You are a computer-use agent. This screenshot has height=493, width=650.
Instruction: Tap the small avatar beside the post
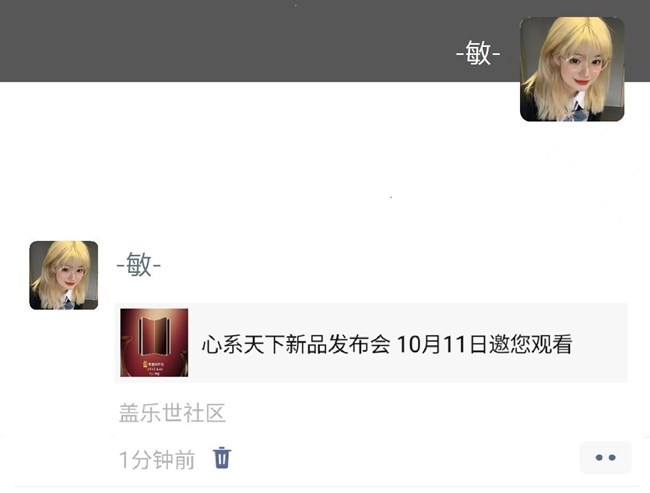pyautogui.click(x=64, y=275)
